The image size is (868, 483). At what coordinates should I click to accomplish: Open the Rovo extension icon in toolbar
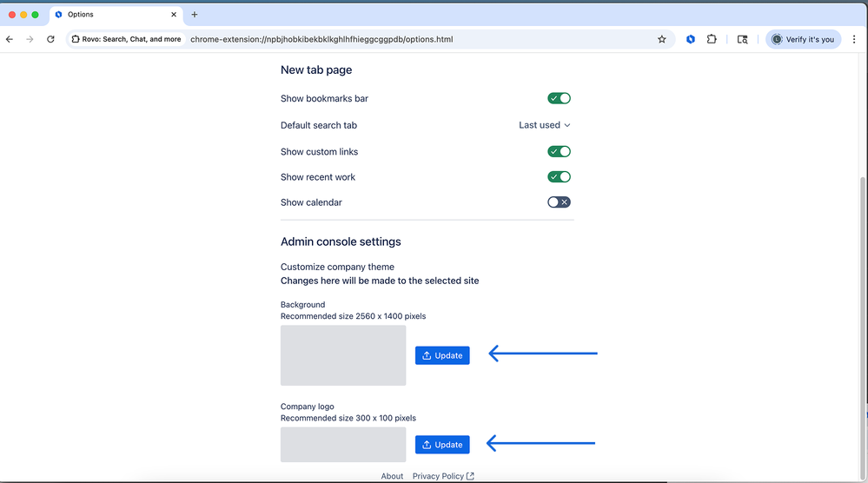tap(690, 39)
